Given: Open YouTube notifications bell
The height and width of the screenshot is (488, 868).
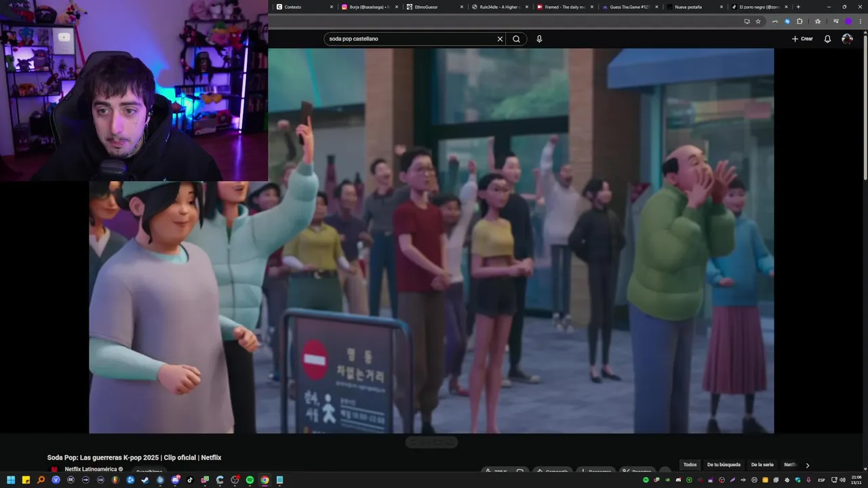Looking at the screenshot, I should click(x=827, y=39).
